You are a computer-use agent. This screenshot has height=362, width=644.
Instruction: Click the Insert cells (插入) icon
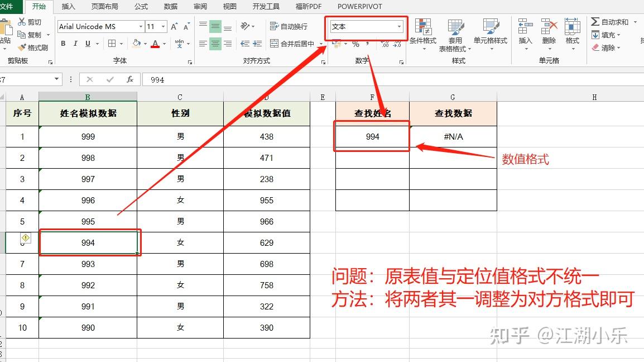pos(525,26)
